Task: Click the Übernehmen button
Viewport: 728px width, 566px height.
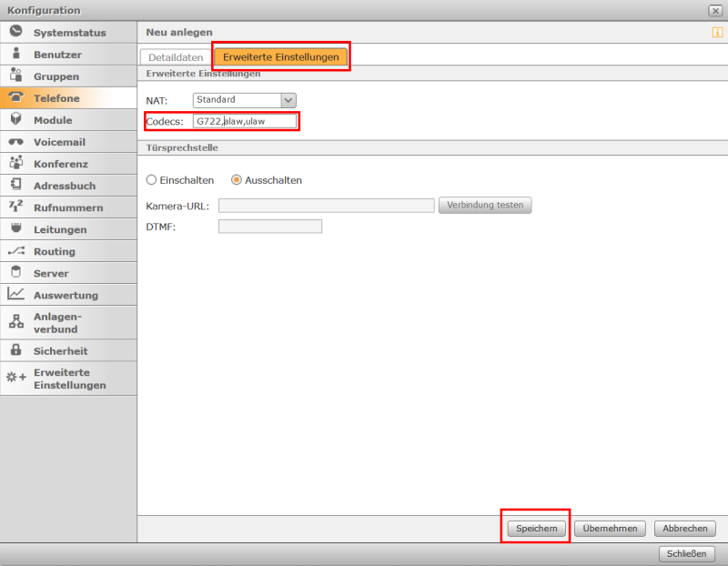Action: [x=610, y=528]
